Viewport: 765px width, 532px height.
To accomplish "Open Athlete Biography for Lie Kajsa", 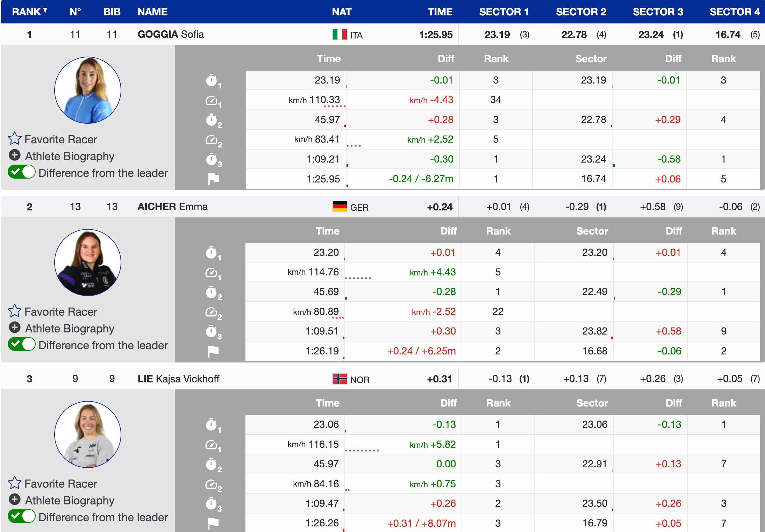I will 15,499.
